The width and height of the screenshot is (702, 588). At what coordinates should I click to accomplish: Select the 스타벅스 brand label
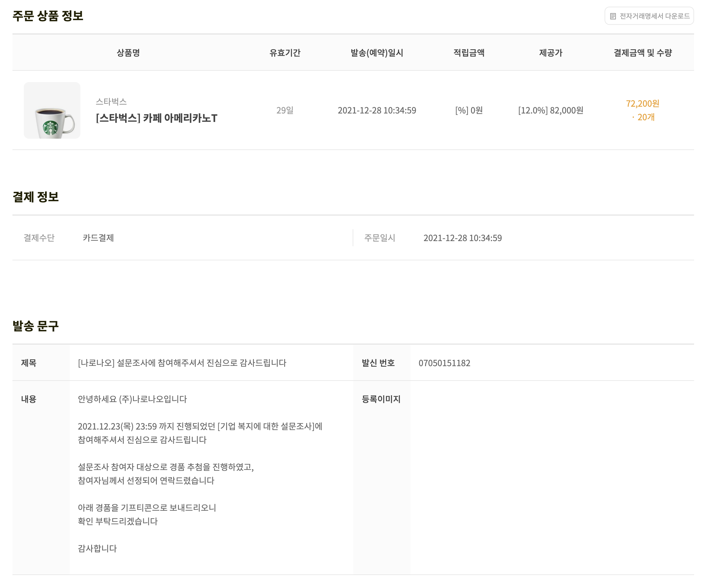[x=111, y=102]
